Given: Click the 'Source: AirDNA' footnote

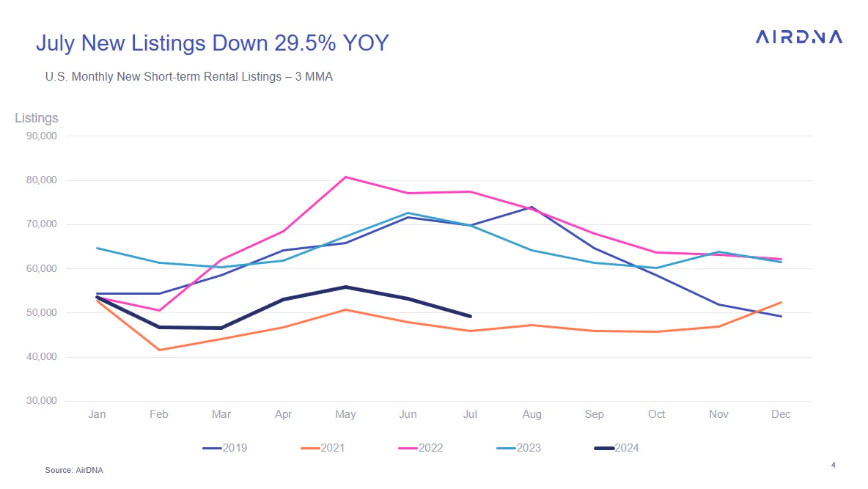Looking at the screenshot, I should [x=74, y=470].
